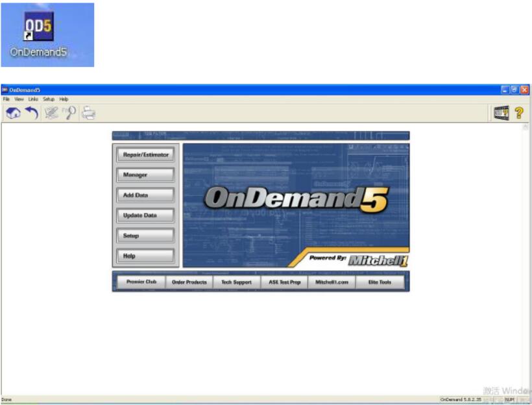This screenshot has width=532, height=405.
Task: Open the Mitchell1.com button
Action: coord(332,282)
